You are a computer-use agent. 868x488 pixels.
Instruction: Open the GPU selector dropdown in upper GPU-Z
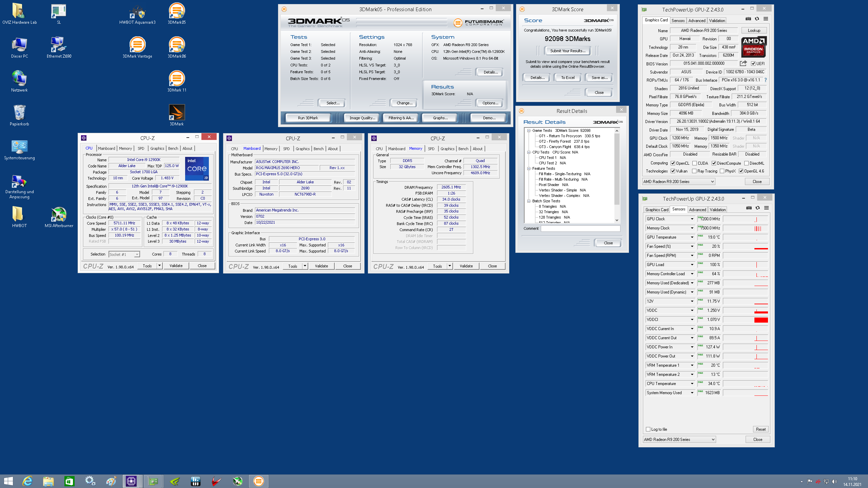679,182
